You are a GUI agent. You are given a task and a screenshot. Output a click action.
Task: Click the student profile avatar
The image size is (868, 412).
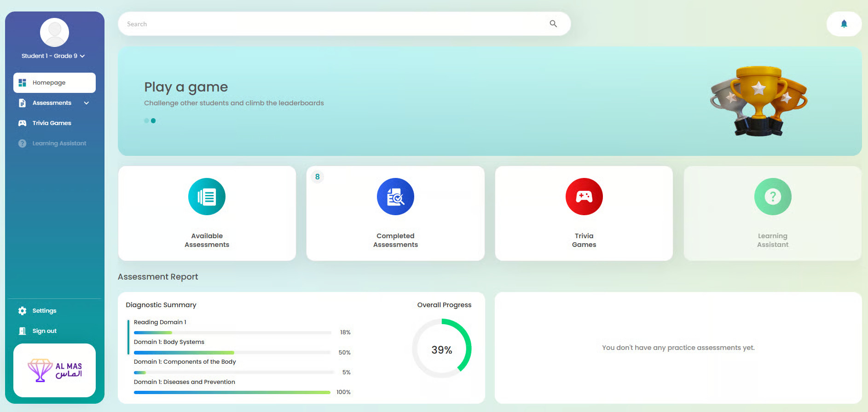pos(54,33)
